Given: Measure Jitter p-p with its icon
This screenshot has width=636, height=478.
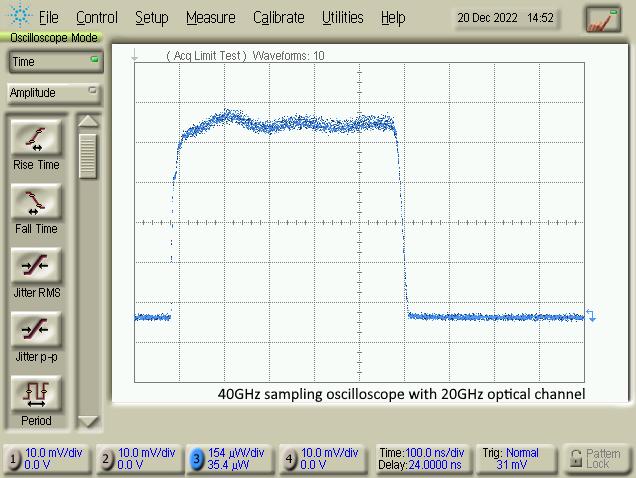Looking at the screenshot, I should point(36,329).
